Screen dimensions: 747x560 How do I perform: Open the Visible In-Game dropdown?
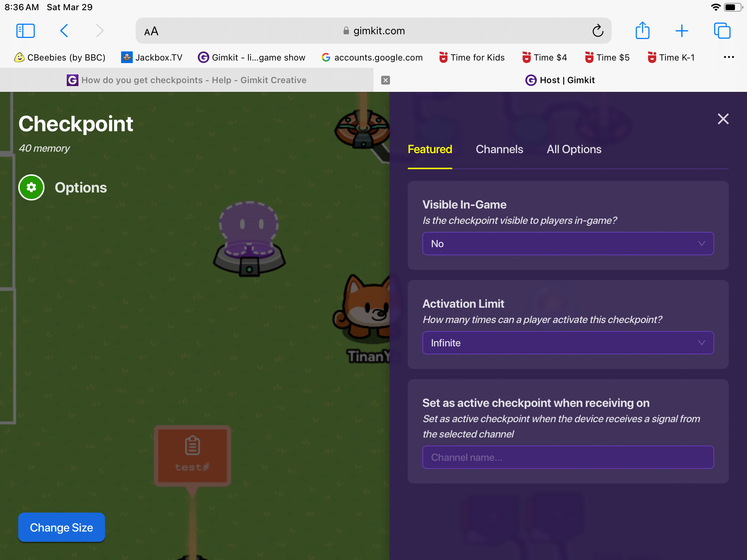pos(568,244)
